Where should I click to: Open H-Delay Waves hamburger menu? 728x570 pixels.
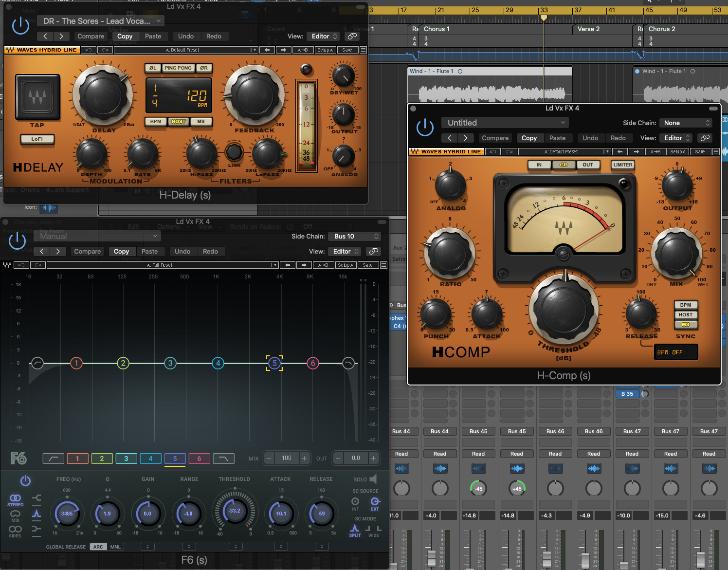pyautogui.click(x=363, y=50)
